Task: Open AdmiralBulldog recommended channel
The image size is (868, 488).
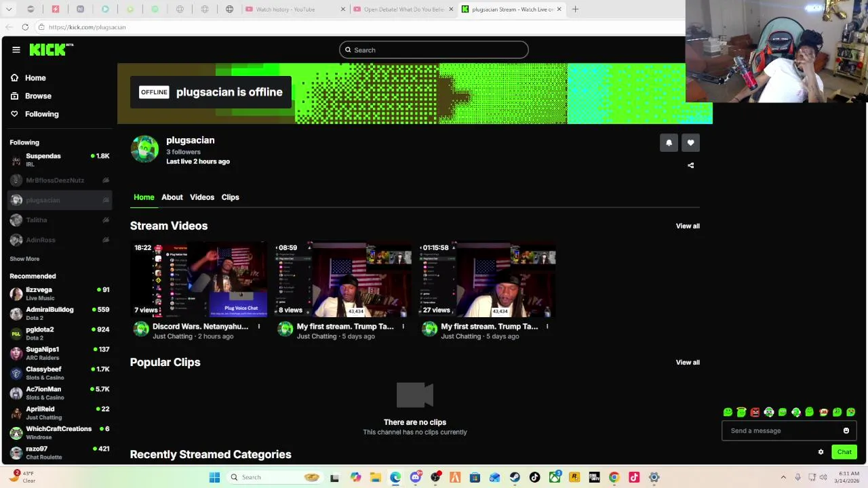Action: [x=60, y=314]
